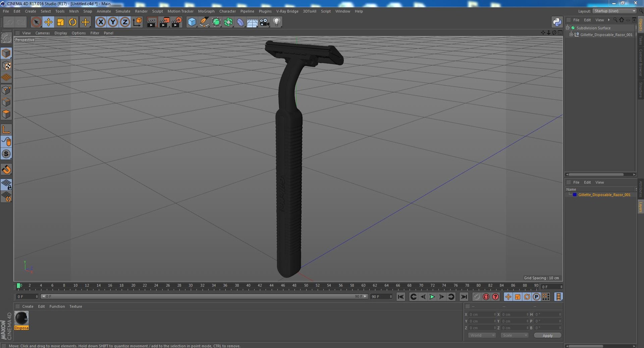This screenshot has width=644, height=348.
Task: Toggle Y axis lock
Action: 113,22
